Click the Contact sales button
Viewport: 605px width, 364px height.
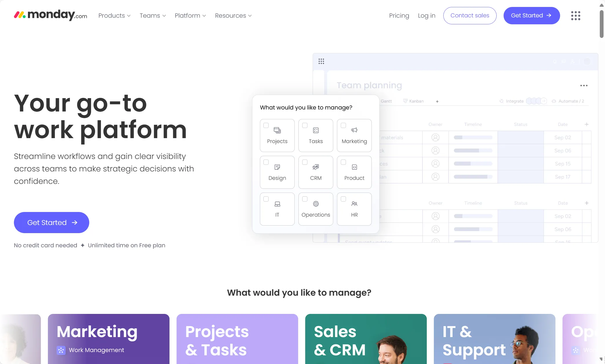click(470, 16)
